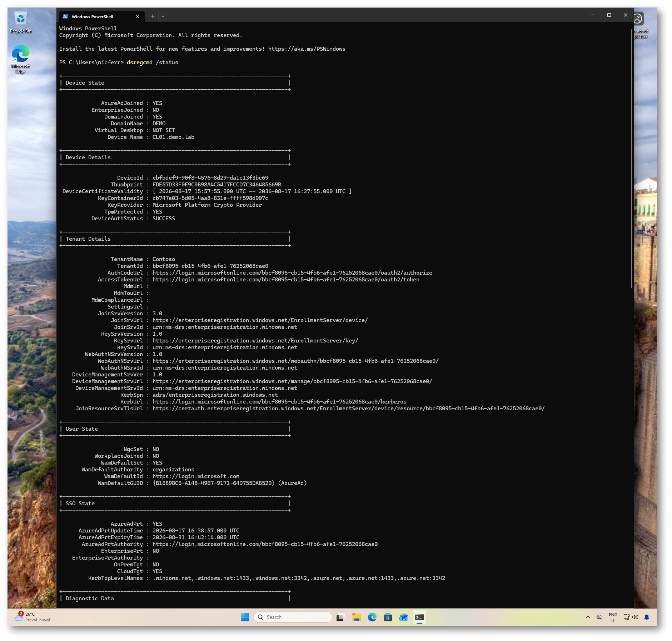Click the JoinSrvUrl enrollment URL
Viewport: 672px width, 641px height.
point(260,320)
